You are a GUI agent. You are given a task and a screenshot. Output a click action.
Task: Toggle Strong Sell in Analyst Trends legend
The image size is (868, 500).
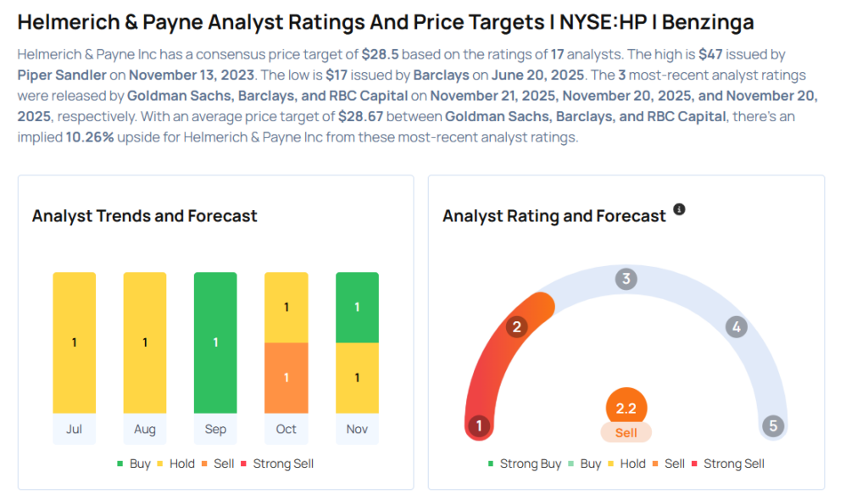pyautogui.click(x=277, y=464)
